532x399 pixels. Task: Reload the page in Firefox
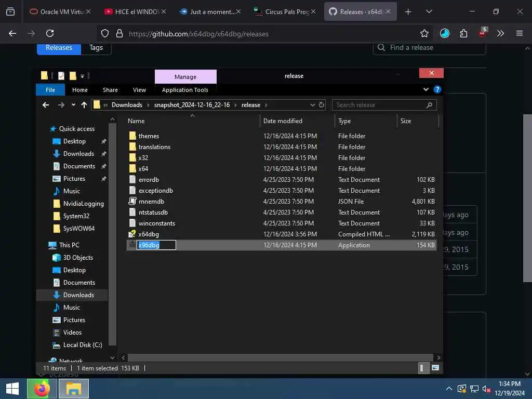point(50,33)
